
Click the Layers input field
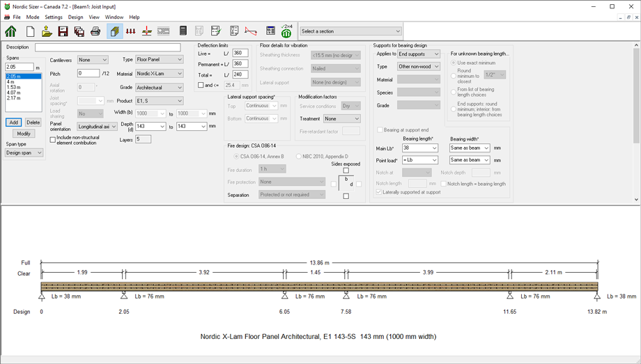[144, 139]
